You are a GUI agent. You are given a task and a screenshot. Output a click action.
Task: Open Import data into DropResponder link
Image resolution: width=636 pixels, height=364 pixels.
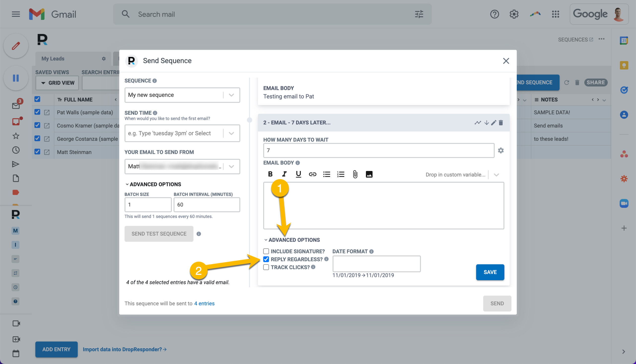coord(125,349)
